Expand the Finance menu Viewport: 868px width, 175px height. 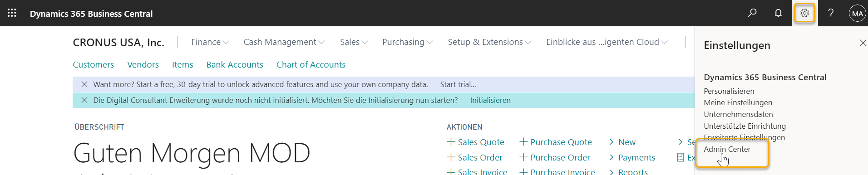[x=210, y=42]
